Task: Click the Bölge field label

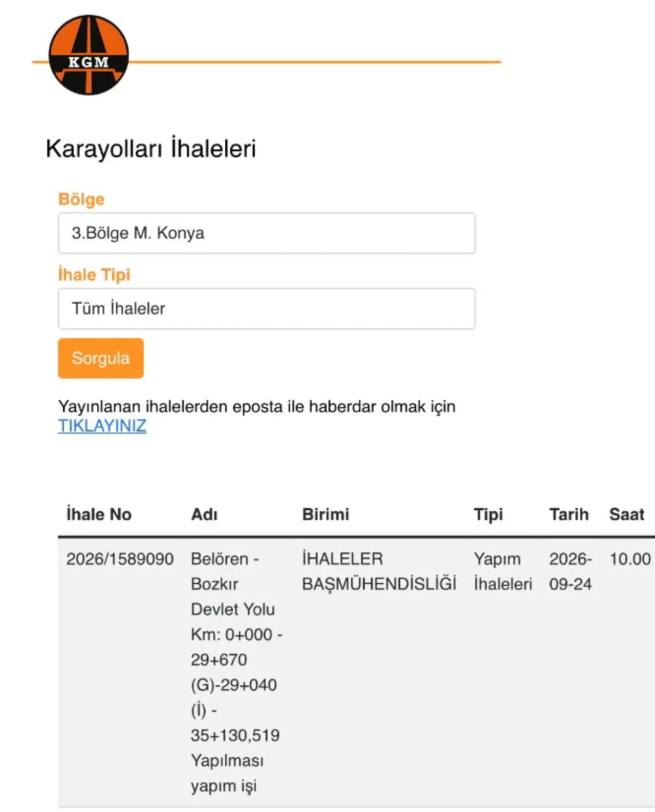Action: pyautogui.click(x=81, y=199)
